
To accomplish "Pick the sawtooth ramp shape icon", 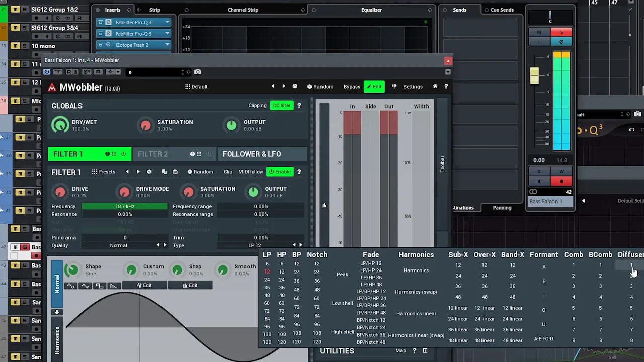I will [114, 286].
